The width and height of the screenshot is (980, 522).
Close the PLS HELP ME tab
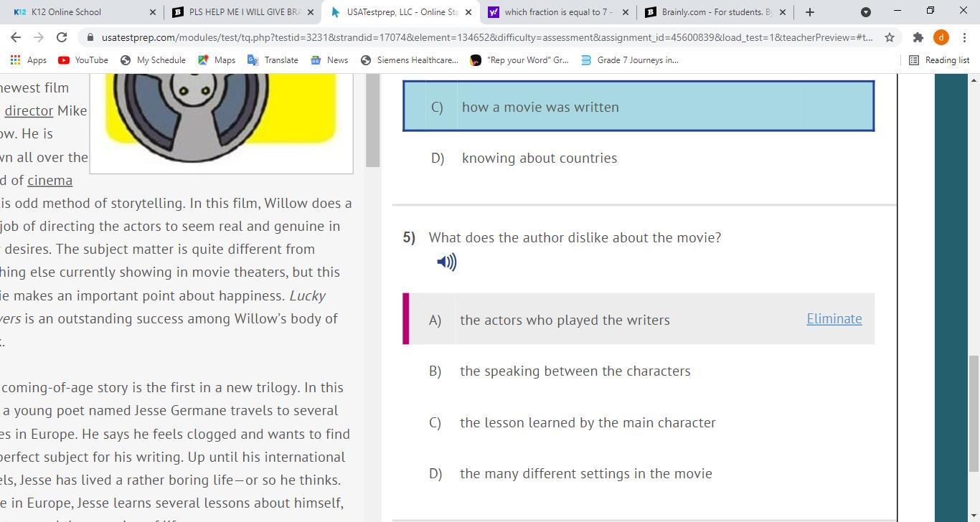pos(311,12)
